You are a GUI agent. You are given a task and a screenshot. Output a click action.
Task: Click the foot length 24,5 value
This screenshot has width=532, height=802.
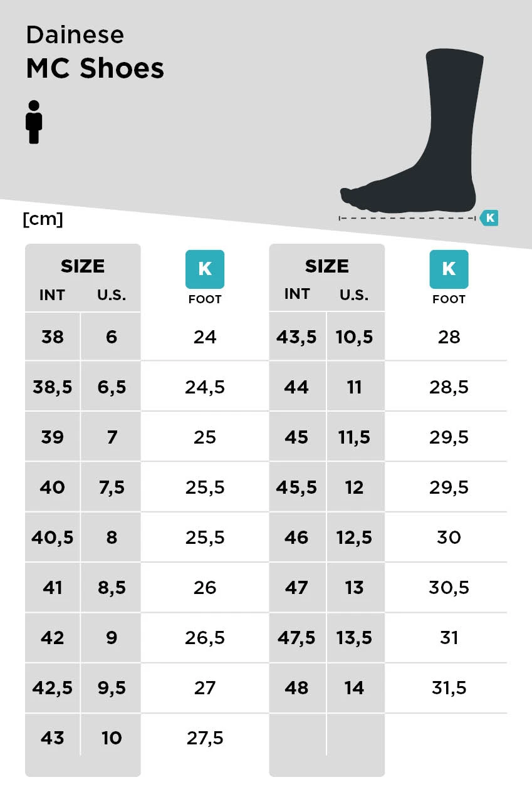click(x=205, y=387)
